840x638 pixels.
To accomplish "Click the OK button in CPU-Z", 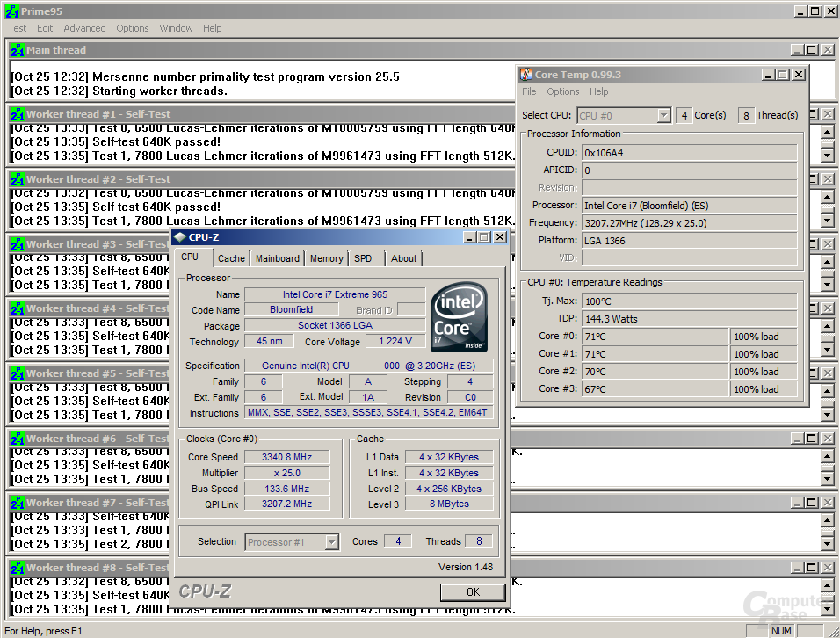I will point(473,592).
